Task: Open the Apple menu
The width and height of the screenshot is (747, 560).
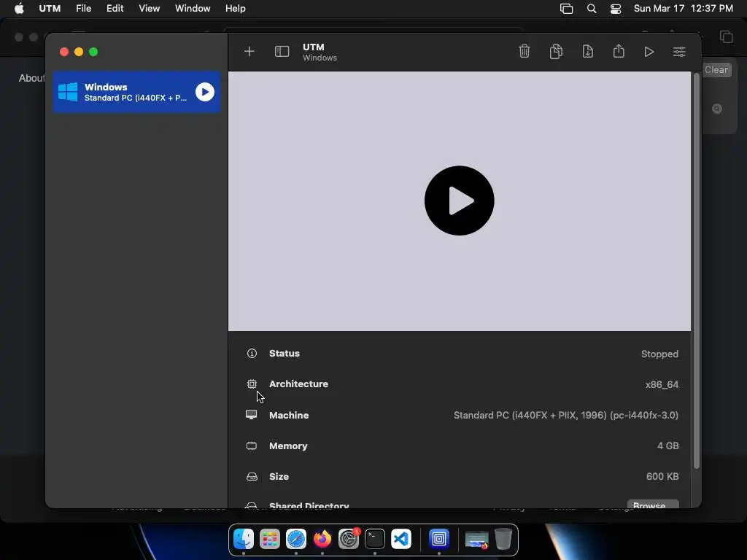Action: pyautogui.click(x=19, y=8)
